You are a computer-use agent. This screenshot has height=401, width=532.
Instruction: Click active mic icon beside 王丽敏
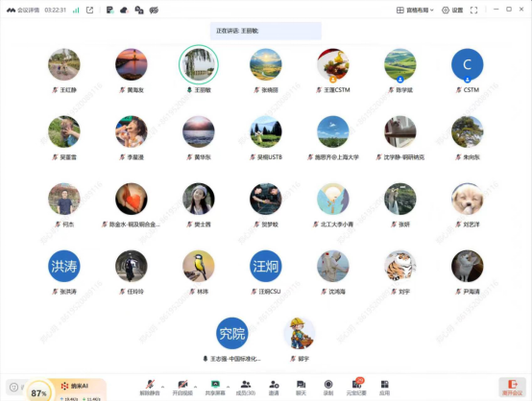pyautogui.click(x=189, y=90)
